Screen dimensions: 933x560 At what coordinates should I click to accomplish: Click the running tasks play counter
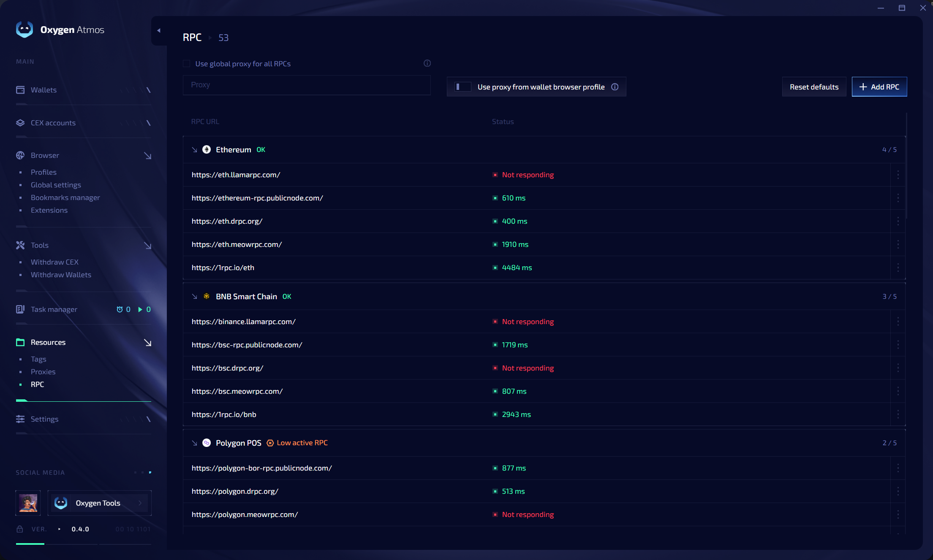click(144, 309)
